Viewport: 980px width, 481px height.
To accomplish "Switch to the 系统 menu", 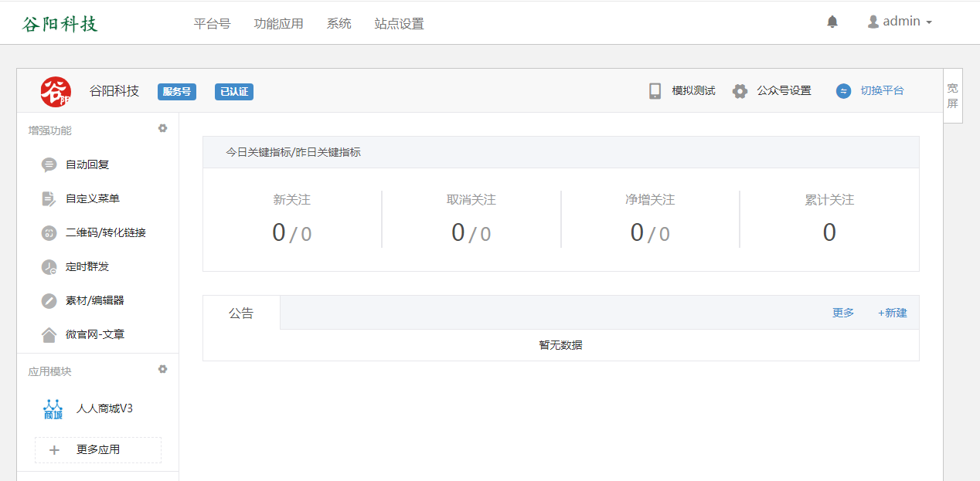I will (339, 24).
